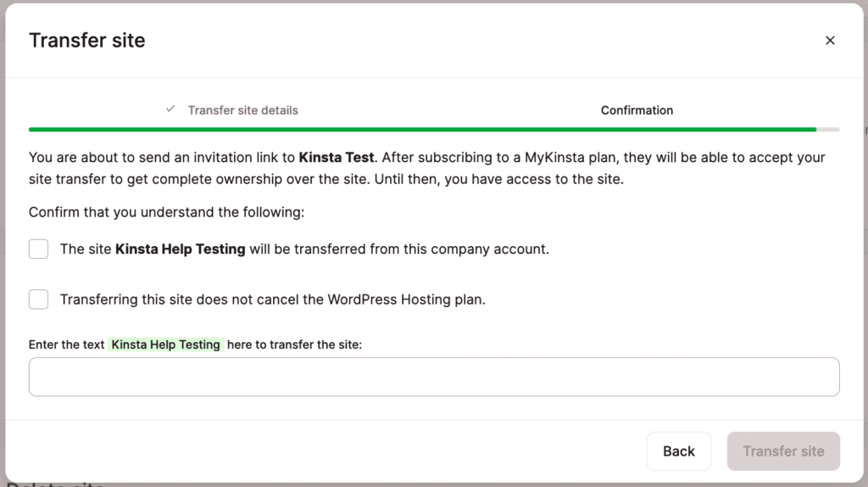Screen dimensions: 868x487
Task: Click bold Kinsta Help Testing in first checkbox label
Action: click(180, 249)
